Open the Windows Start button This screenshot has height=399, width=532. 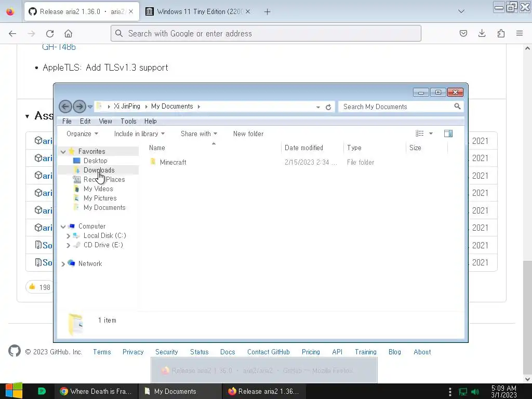(x=14, y=391)
